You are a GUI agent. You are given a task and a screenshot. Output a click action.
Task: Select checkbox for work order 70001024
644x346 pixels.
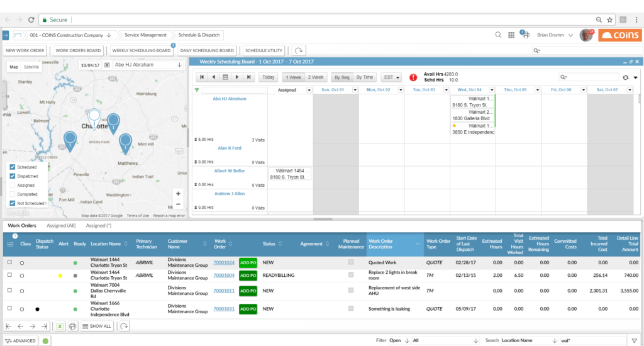pyautogui.click(x=9, y=262)
